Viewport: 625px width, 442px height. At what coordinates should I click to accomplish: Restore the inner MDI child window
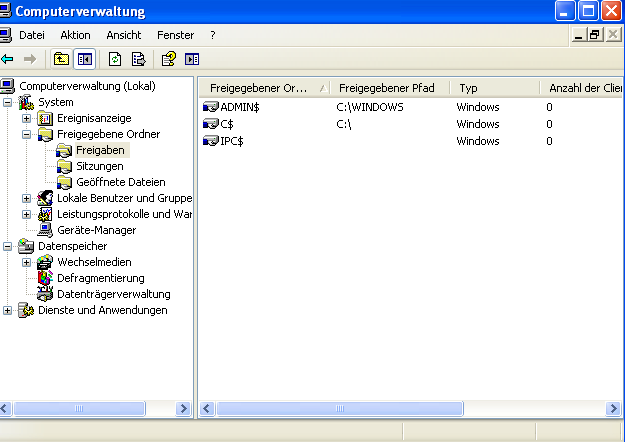point(595,35)
